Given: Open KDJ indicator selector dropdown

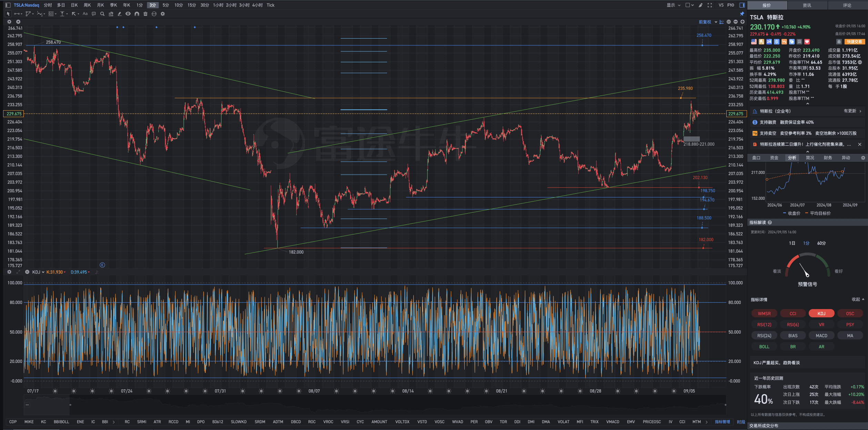Looking at the screenshot, I should coord(38,272).
